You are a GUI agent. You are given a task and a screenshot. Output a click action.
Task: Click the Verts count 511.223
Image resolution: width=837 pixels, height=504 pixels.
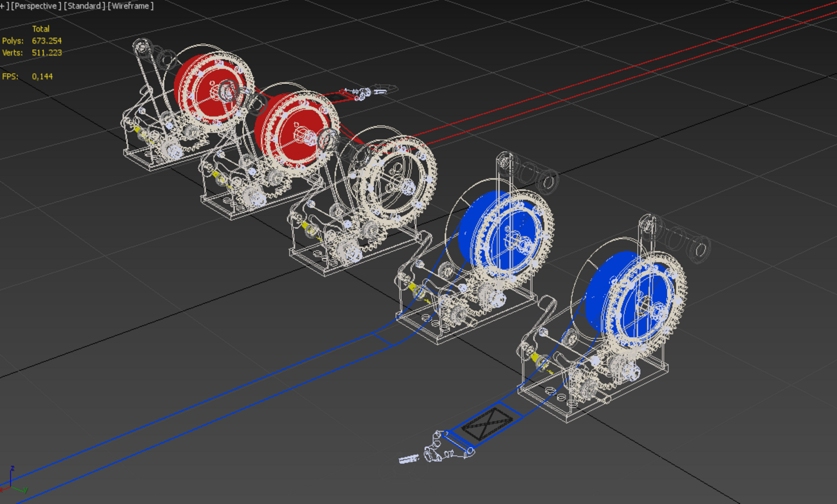click(47, 52)
